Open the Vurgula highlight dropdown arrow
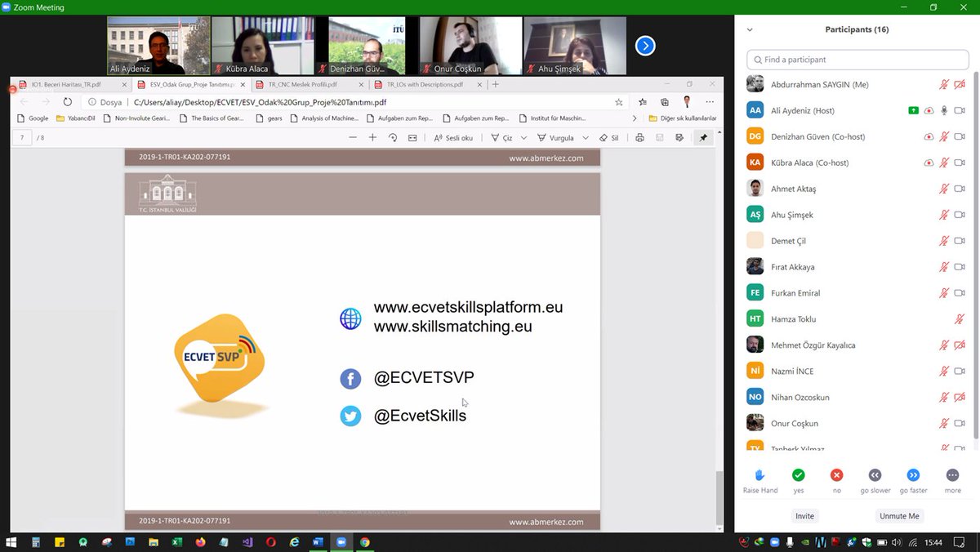This screenshot has width=980, height=552. [586, 138]
